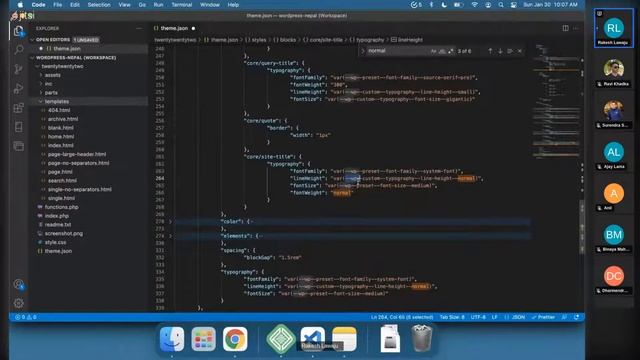Image resolution: width=640 pixels, height=360 pixels.
Task: Open editor More Actions ellipsis
Action: click(x=576, y=28)
